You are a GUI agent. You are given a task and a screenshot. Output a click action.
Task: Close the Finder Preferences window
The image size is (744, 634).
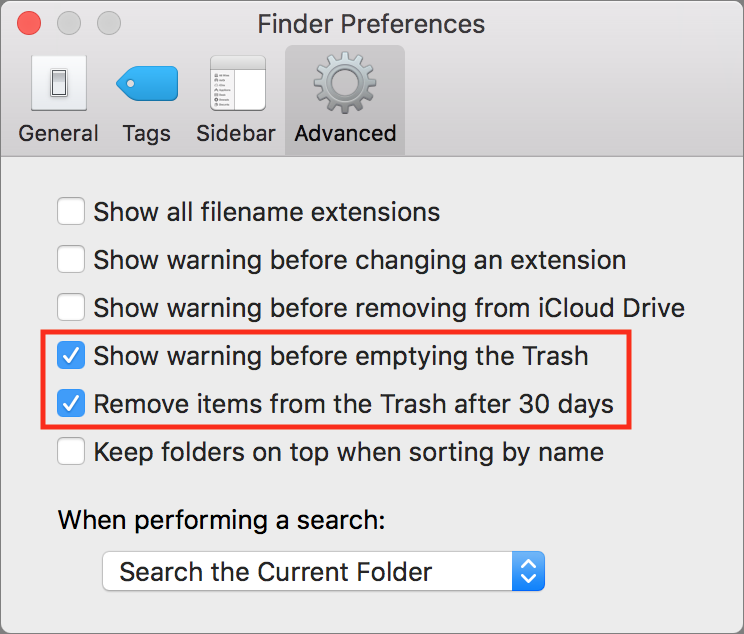point(29,23)
